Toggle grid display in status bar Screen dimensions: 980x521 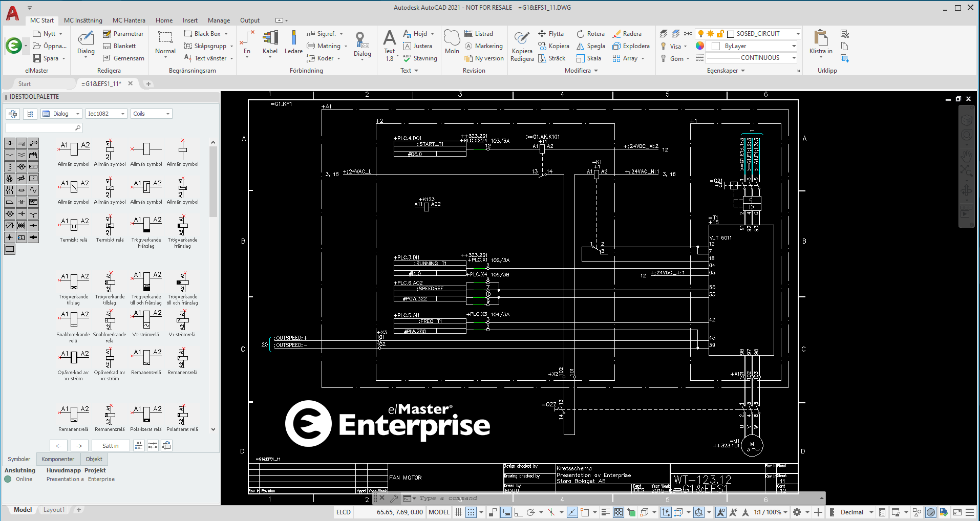pos(459,512)
